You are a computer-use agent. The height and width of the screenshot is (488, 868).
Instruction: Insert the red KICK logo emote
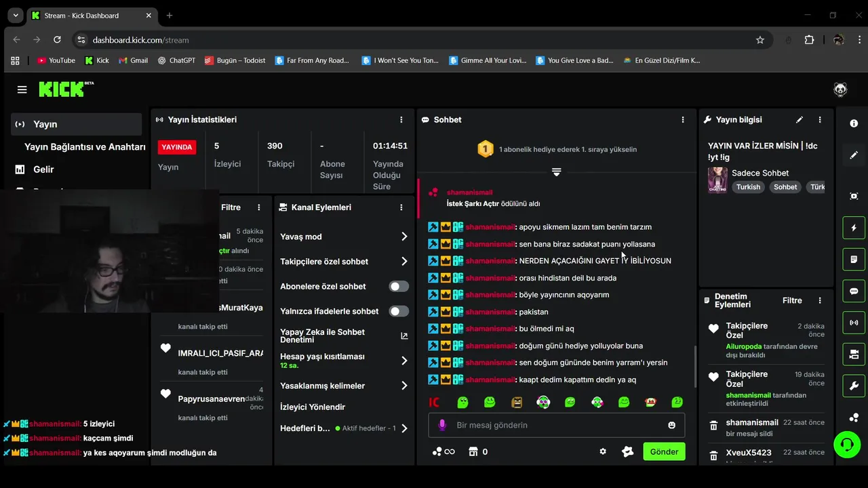click(x=435, y=402)
